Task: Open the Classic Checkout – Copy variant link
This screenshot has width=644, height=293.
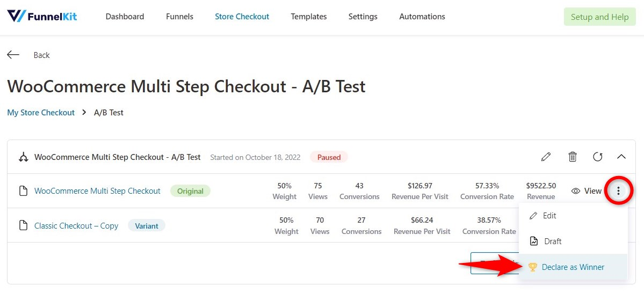Action: point(76,226)
